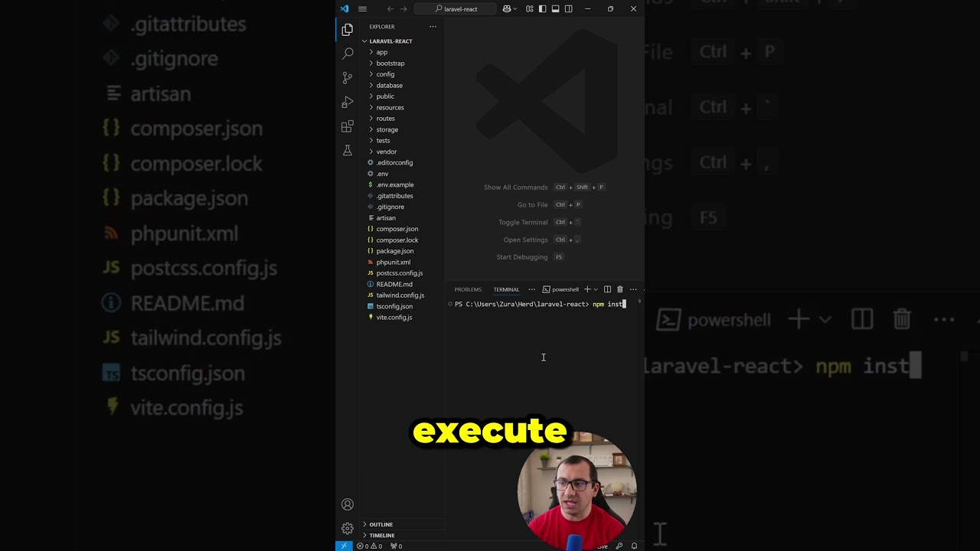Select the TERMINAL tab
This screenshot has height=551, width=980.
click(x=506, y=289)
